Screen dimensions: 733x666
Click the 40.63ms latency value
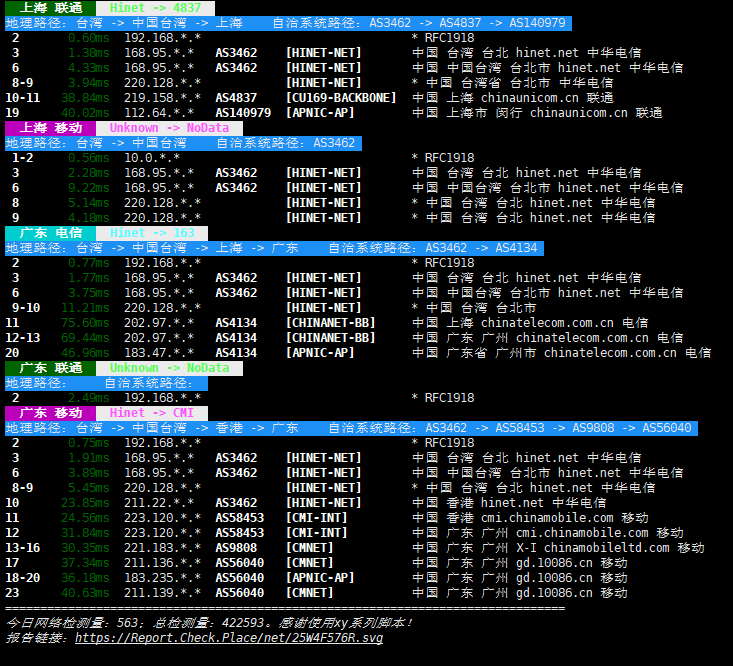(85, 593)
